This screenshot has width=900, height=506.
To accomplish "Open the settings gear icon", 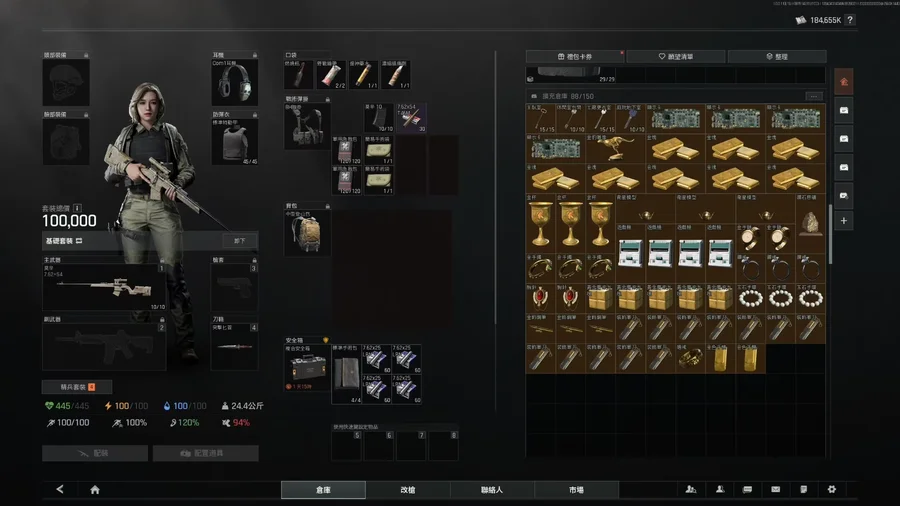I will 832,489.
